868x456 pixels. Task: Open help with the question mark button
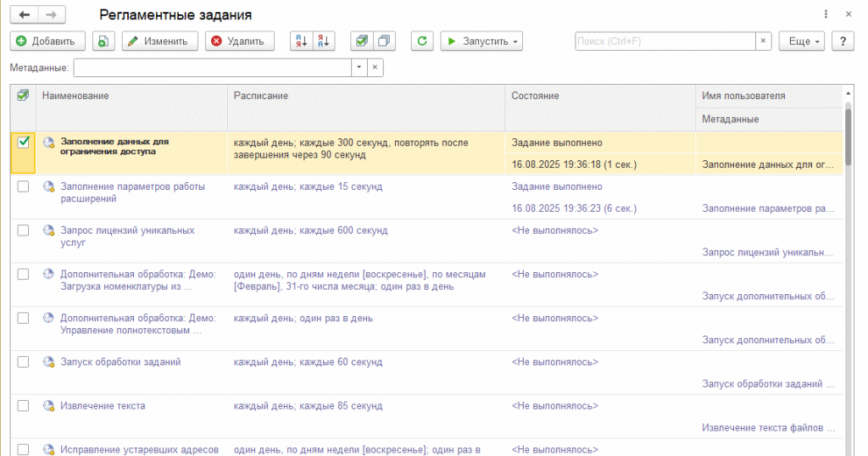pos(843,42)
